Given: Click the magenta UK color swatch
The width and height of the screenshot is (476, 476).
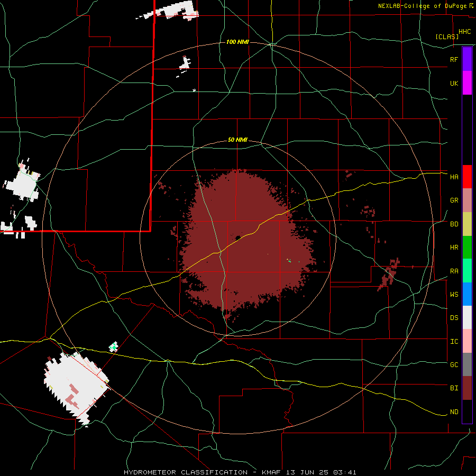Looking at the screenshot, I should pyautogui.click(x=467, y=83).
